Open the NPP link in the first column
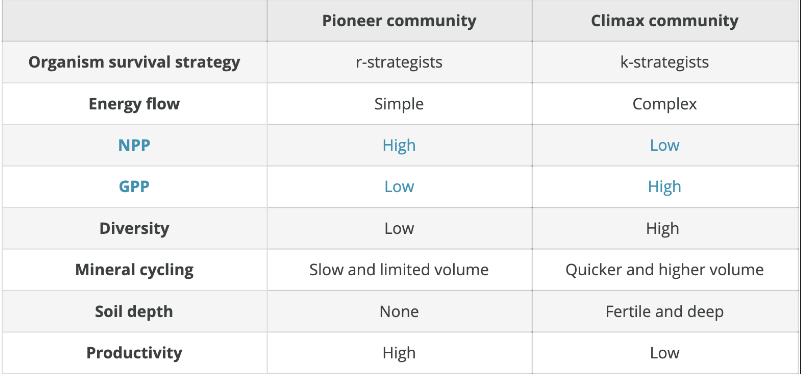Screen dimensions: 801x374 click(134, 145)
